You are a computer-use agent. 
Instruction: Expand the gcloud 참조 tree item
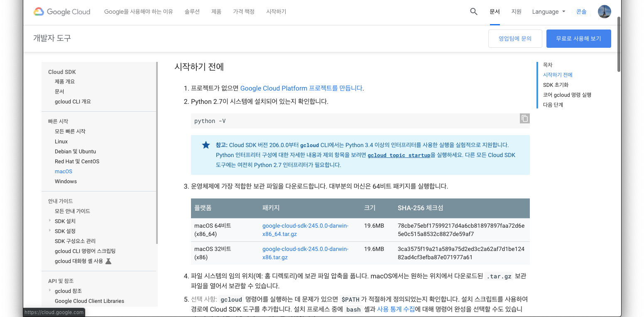(x=50, y=290)
